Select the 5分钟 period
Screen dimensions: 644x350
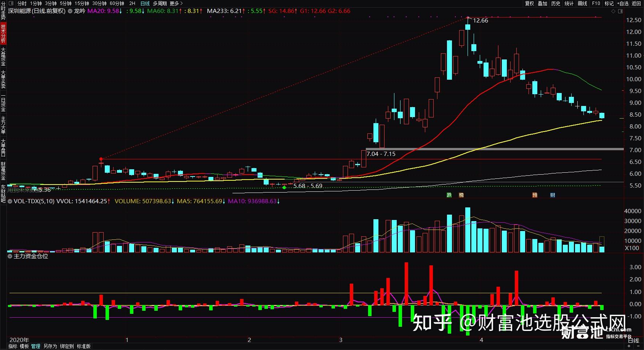point(66,3)
